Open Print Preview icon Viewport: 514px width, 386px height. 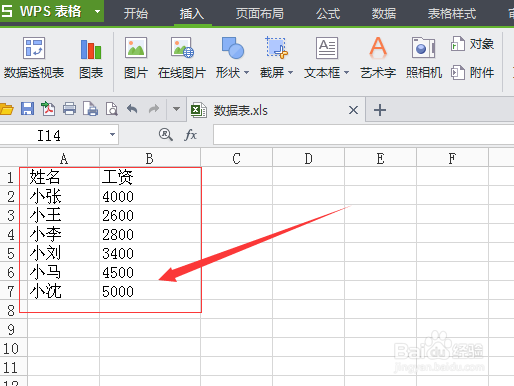coord(111,109)
